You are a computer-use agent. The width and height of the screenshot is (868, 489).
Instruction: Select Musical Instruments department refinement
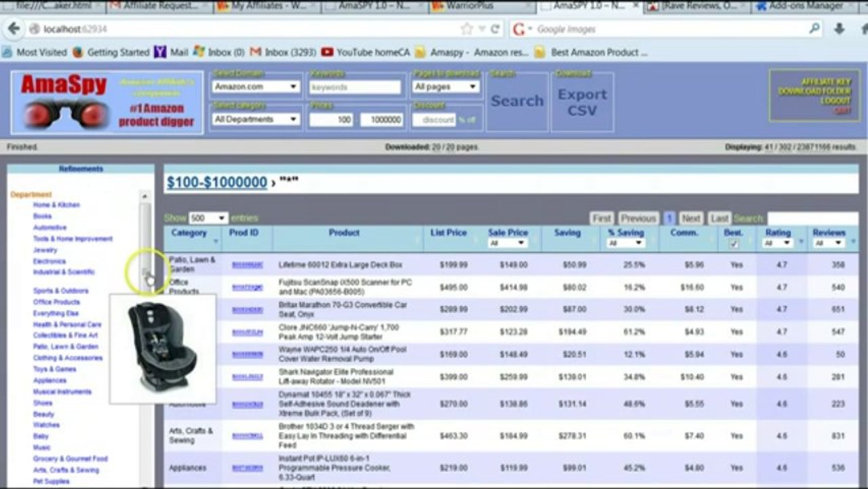coord(62,392)
